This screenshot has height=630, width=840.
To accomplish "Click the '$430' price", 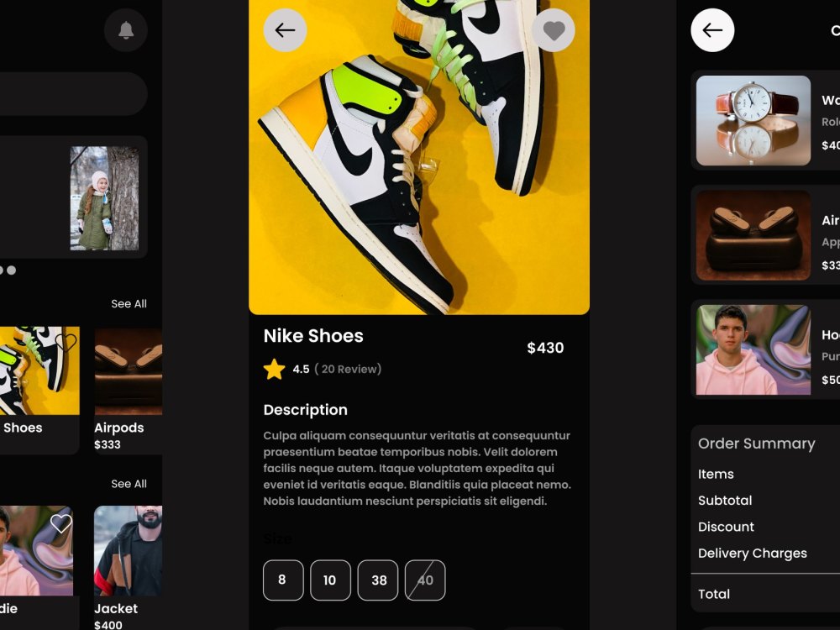I will point(545,348).
